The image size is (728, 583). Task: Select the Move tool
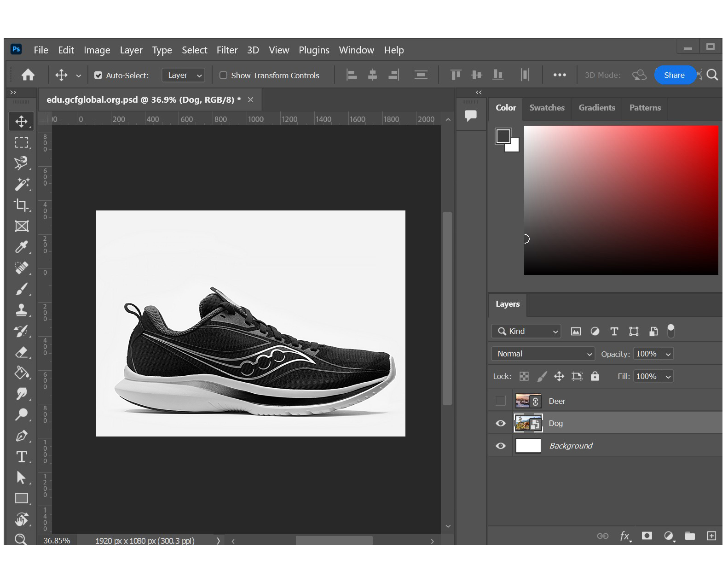pyautogui.click(x=21, y=122)
